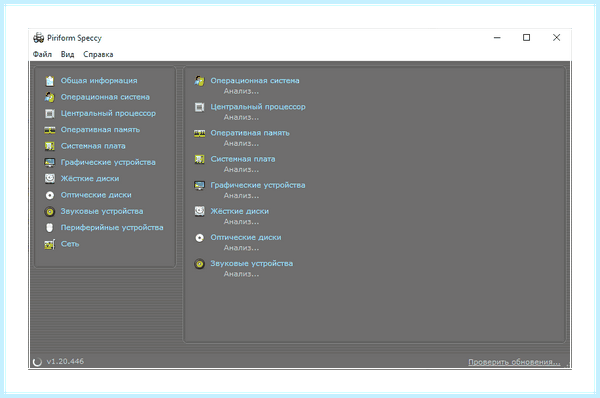The width and height of the screenshot is (600, 398).
Task: Open Графические устройства heading in main panel
Action: pyautogui.click(x=258, y=185)
